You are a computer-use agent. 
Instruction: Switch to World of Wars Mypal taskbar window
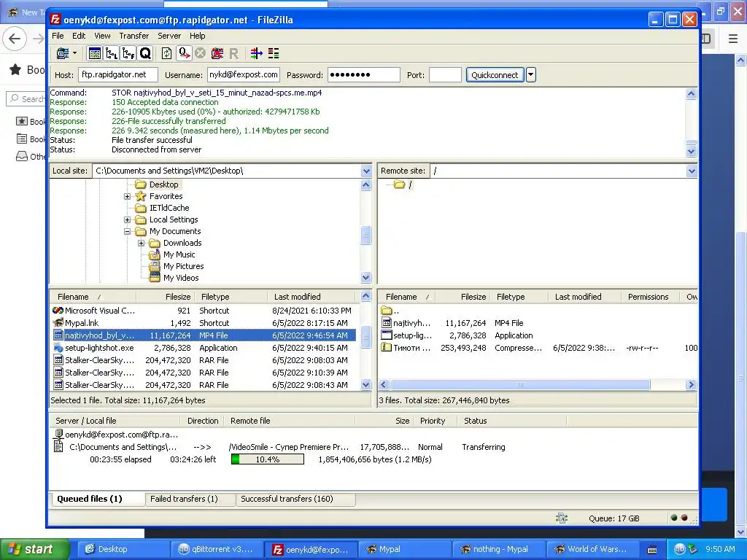591,549
